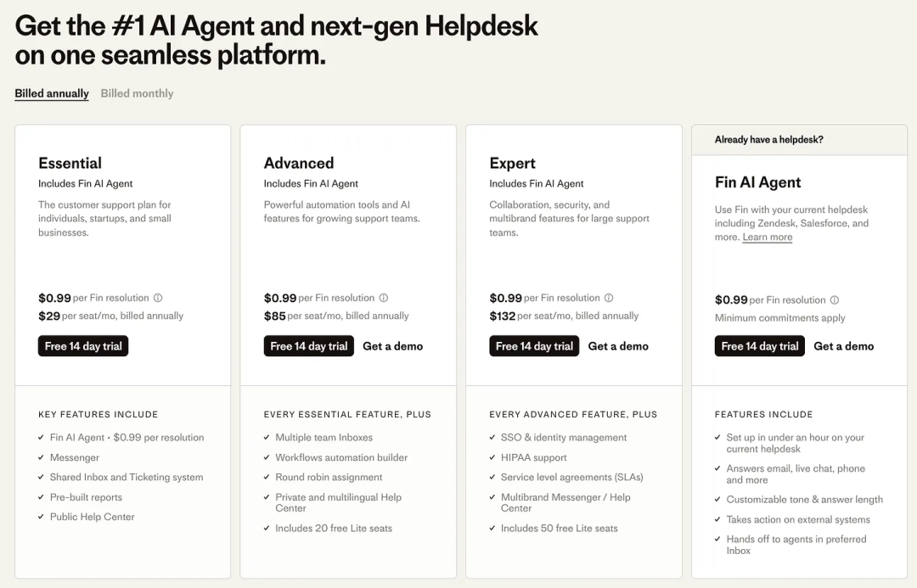Click Get a demo in the Fin AI Agent column
Screen dimensions: 917x588
843,345
